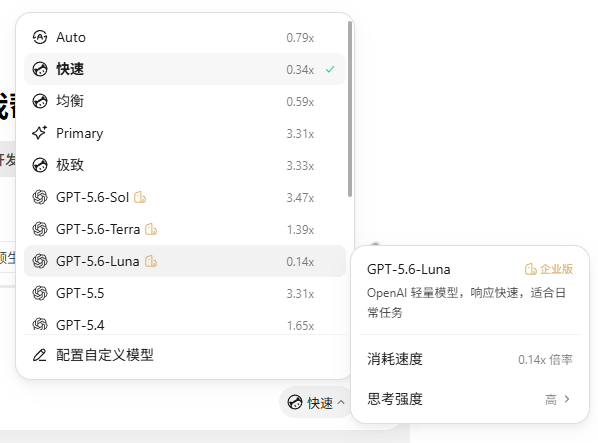Click the Primary sparkle icon

40,133
